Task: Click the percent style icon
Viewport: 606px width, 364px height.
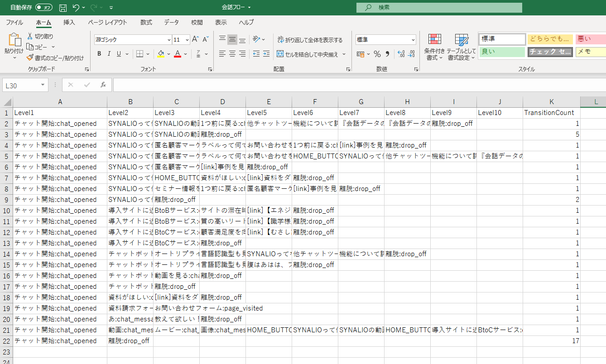Action: coord(377,54)
